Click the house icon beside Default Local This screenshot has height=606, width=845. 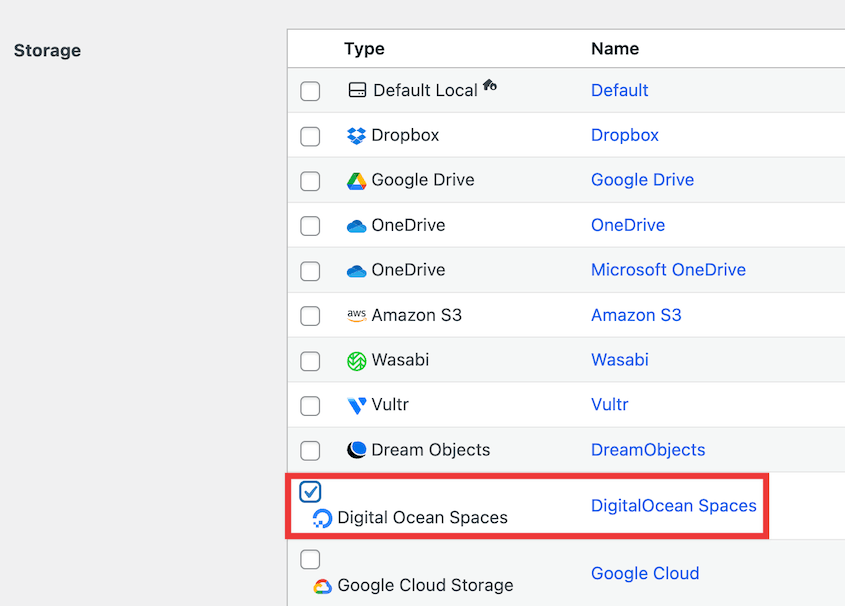coord(489,85)
